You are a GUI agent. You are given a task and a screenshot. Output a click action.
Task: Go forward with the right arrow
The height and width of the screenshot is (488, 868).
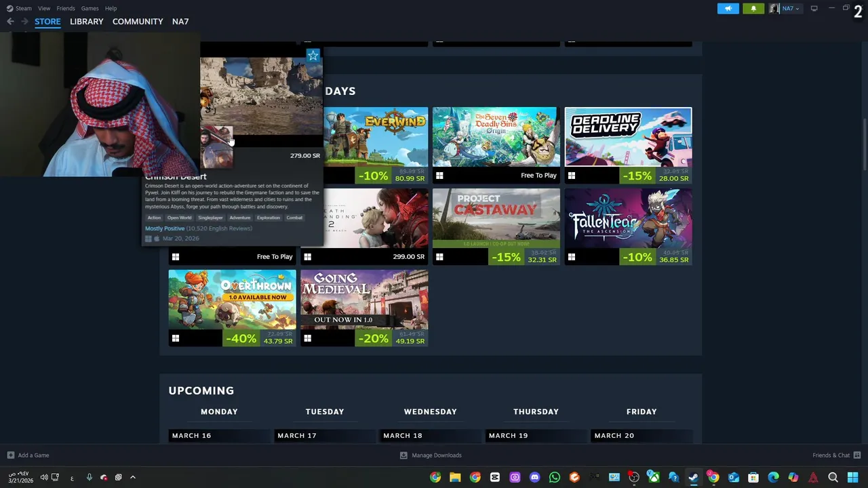point(24,22)
